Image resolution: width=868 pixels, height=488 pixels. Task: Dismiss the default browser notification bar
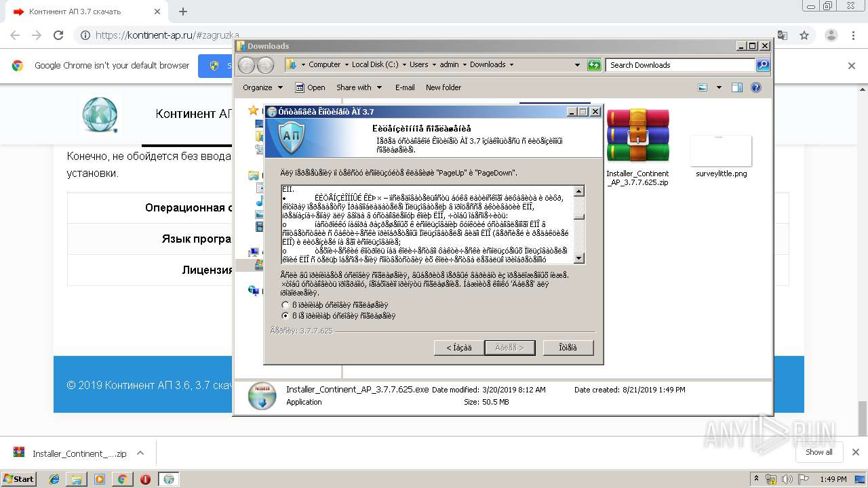pos(852,66)
